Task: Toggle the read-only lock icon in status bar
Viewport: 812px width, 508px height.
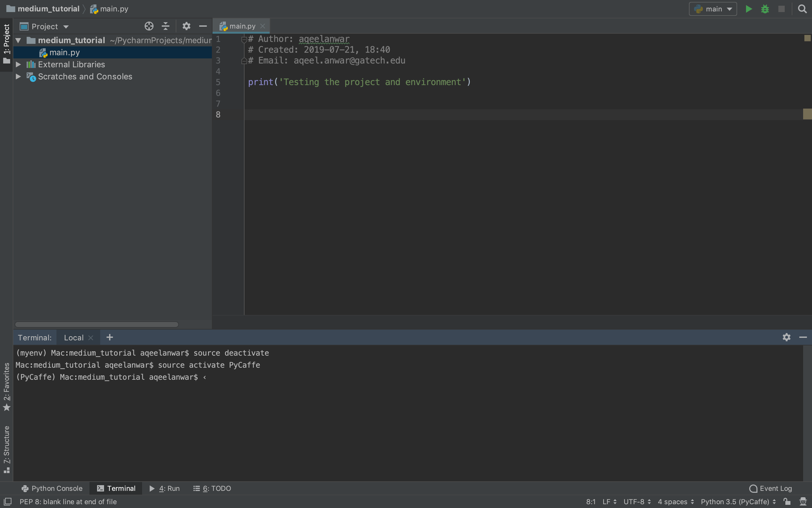Action: (787, 501)
